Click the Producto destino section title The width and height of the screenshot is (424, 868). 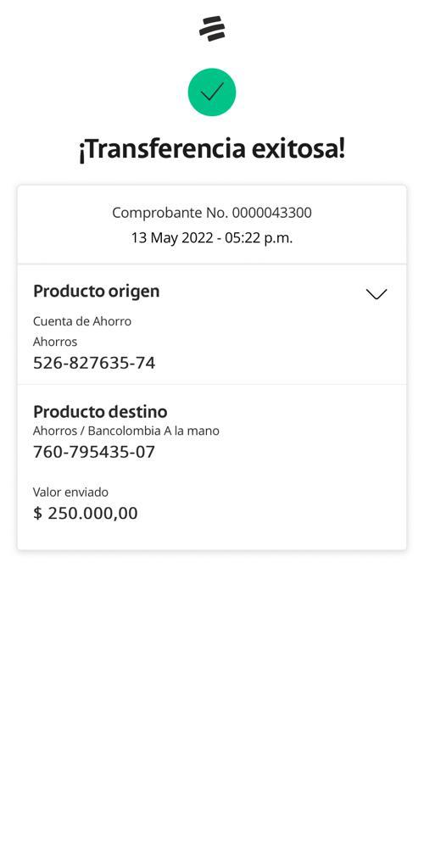tap(100, 411)
